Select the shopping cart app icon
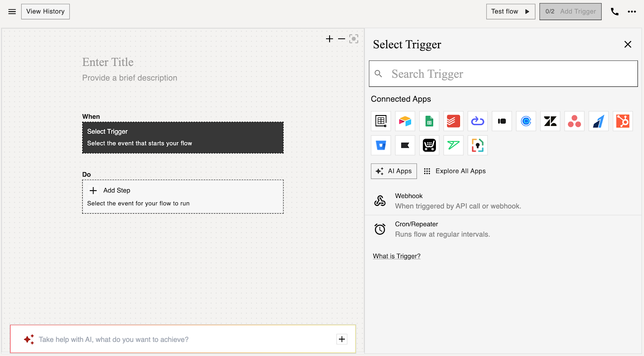This screenshot has height=356, width=644. pyautogui.click(x=429, y=145)
